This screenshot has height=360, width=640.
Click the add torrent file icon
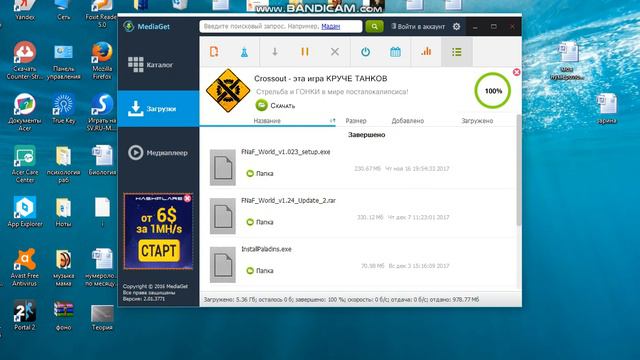214,52
